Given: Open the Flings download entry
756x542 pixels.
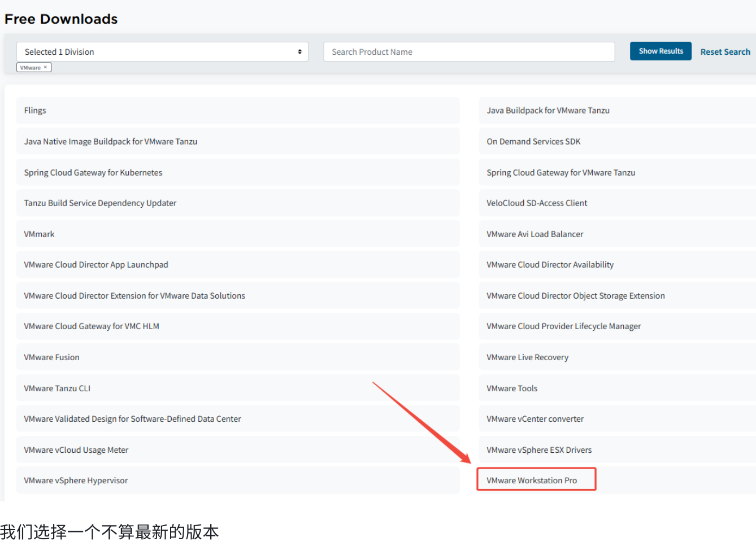Looking at the screenshot, I should [x=238, y=111].
